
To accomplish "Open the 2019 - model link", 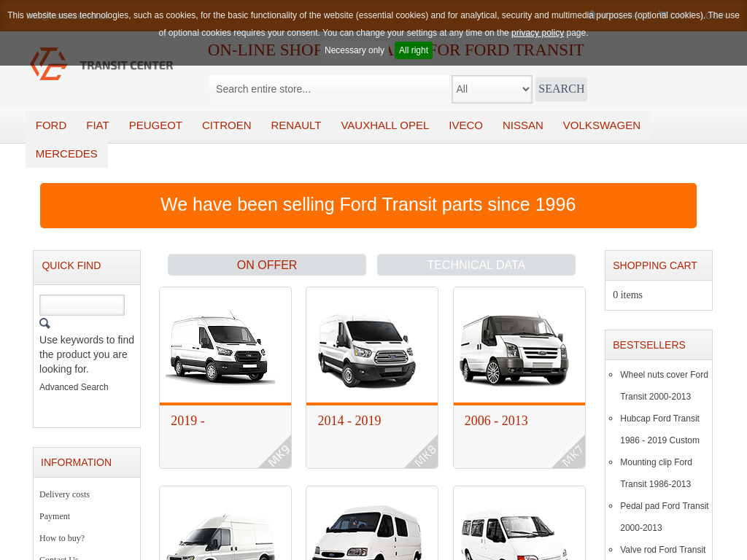I will click(x=187, y=421).
